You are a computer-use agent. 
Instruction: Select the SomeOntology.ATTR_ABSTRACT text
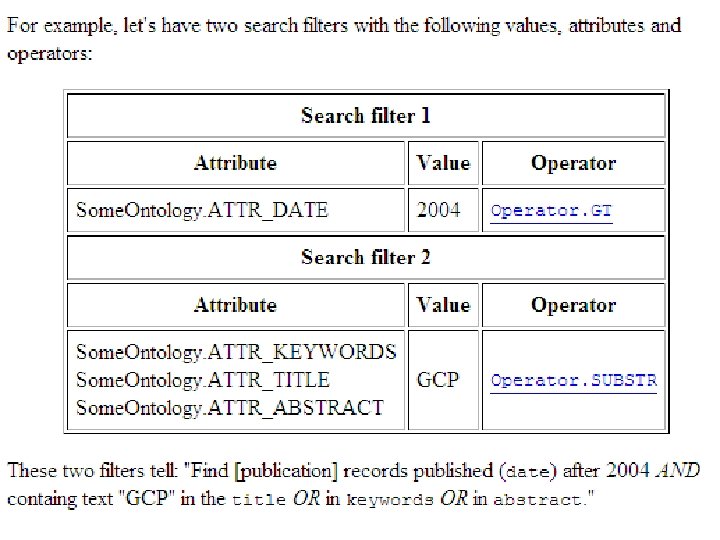(230, 408)
